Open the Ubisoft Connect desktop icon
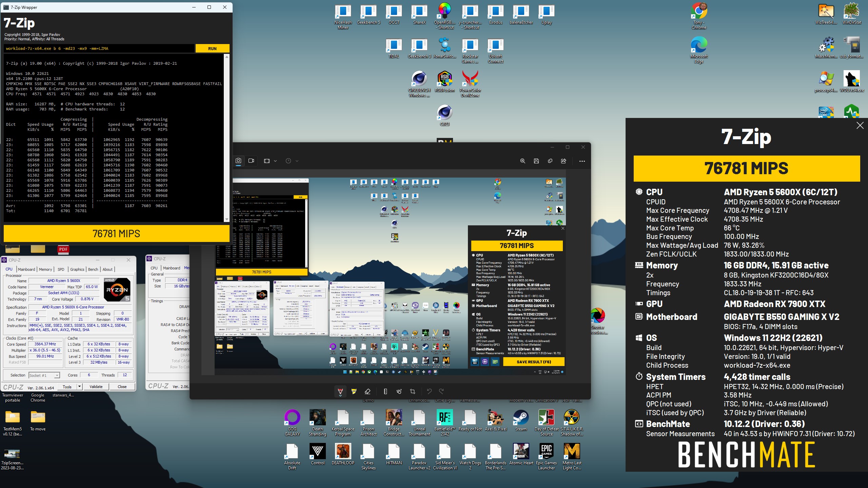 click(495, 51)
